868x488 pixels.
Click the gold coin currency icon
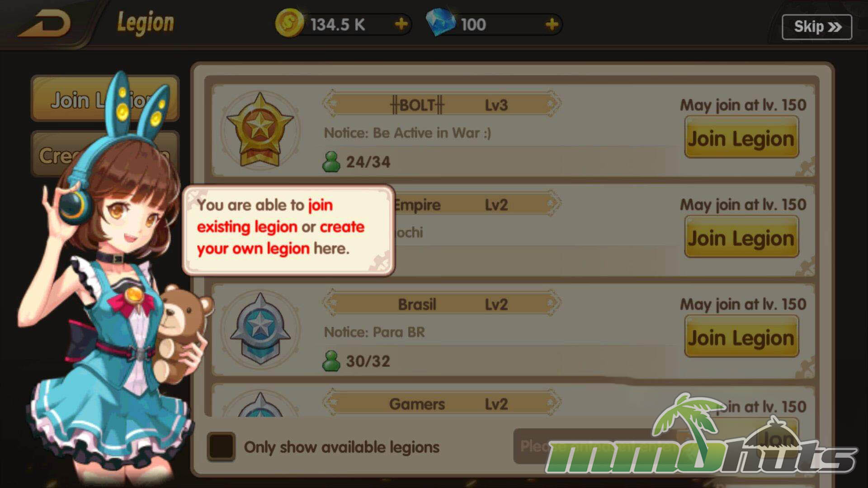point(289,23)
